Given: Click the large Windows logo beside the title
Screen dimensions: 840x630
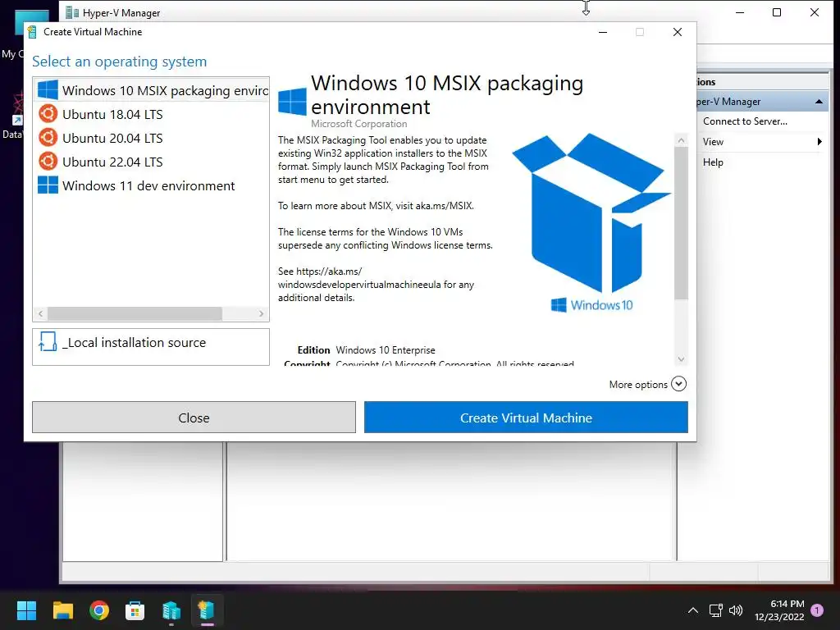Looking at the screenshot, I should click(x=293, y=101).
